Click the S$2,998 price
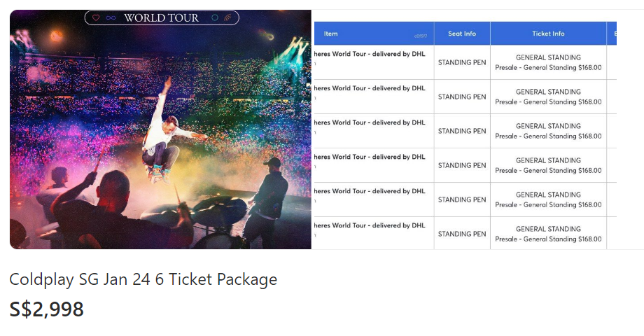Viewport: 644px width, 336px height. (46, 309)
